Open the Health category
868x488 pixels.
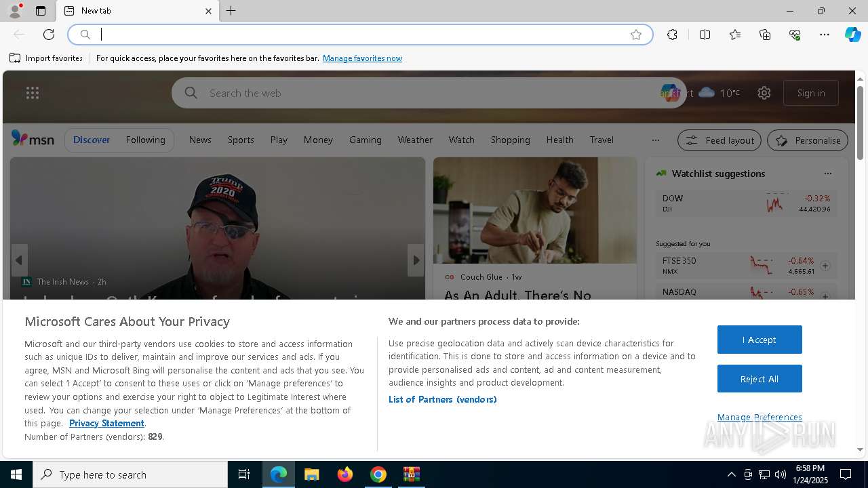[559, 140]
